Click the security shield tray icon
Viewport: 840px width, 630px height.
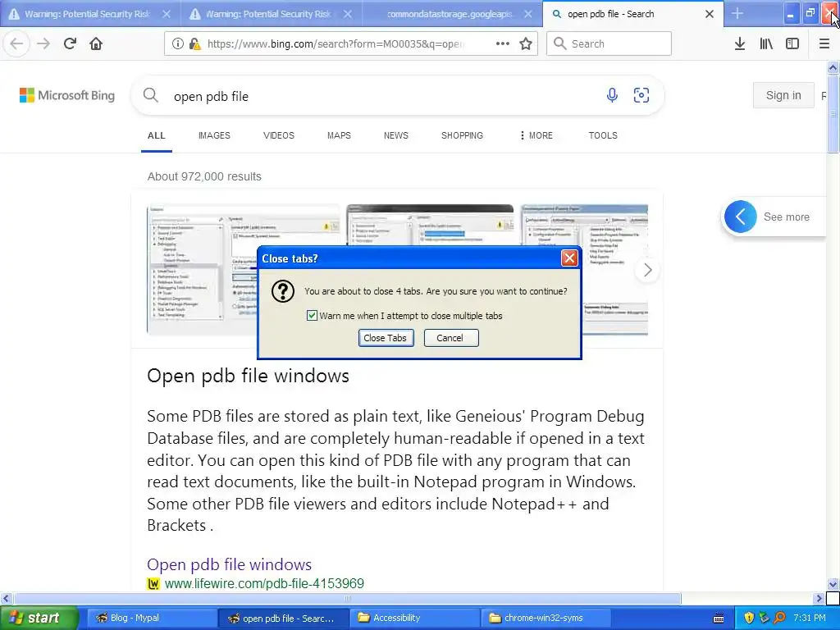[x=749, y=618]
